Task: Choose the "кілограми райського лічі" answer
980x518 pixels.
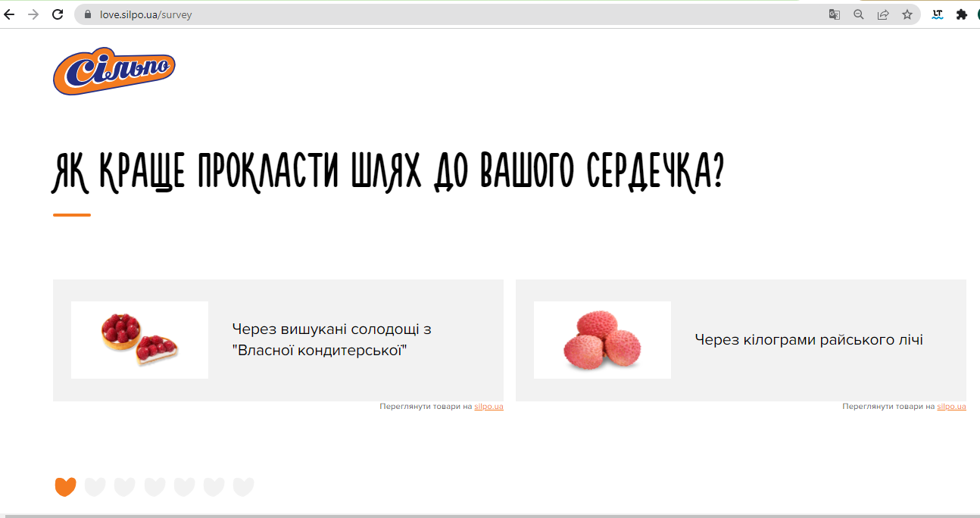Action: click(x=808, y=340)
